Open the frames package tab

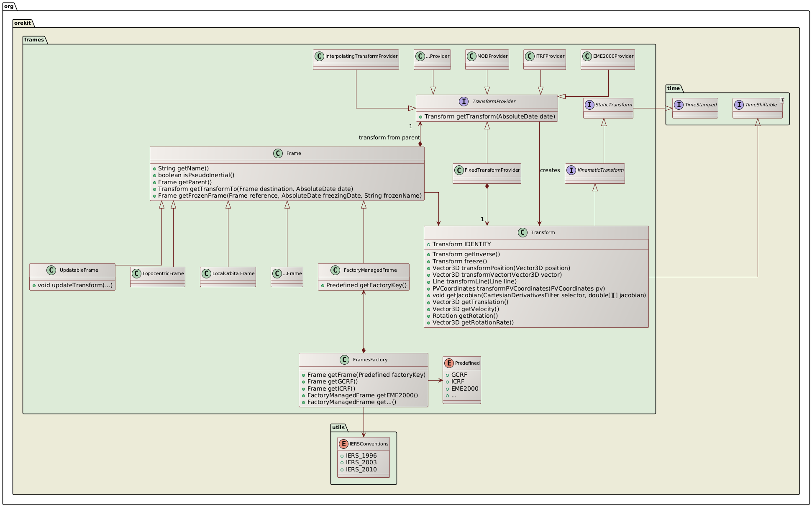click(33, 40)
